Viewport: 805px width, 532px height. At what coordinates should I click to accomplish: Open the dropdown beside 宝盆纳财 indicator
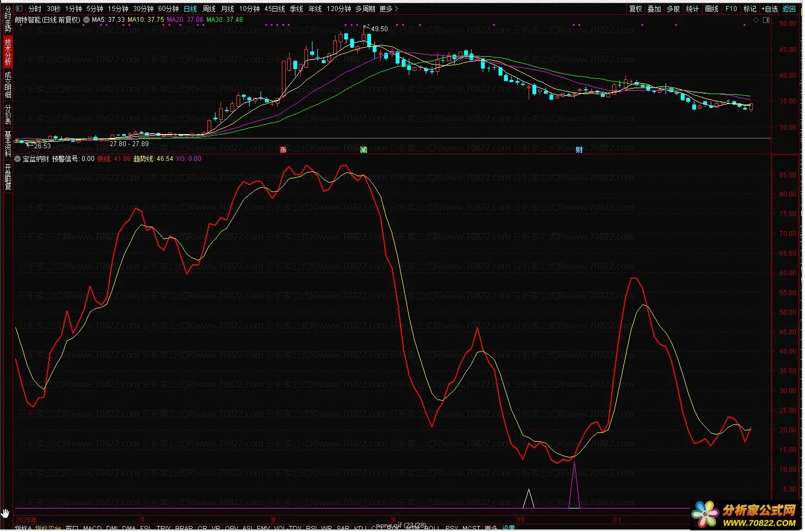(x=18, y=159)
